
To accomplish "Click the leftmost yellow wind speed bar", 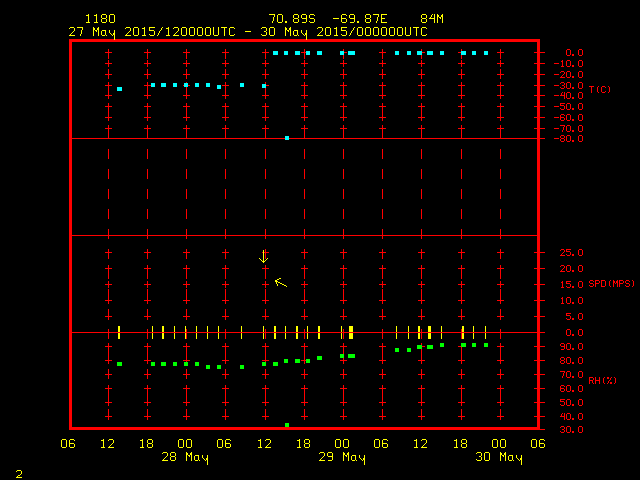I will (119, 332).
